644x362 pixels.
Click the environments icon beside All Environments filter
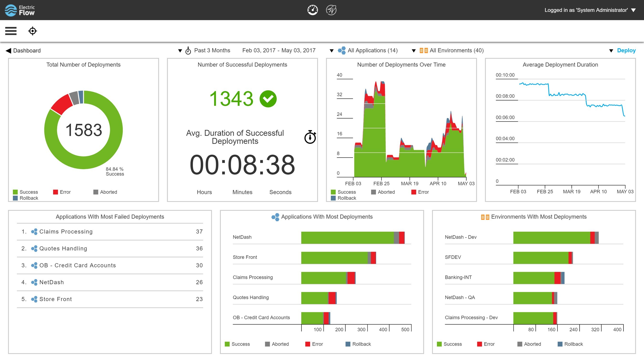[x=424, y=50]
